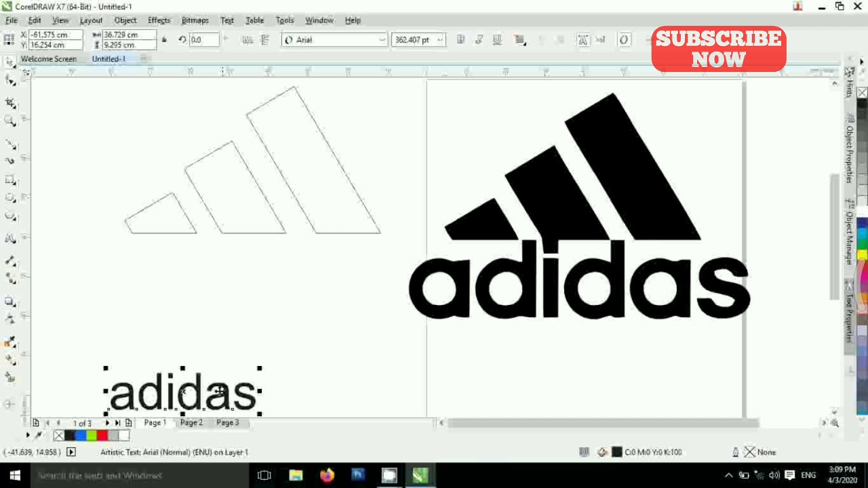This screenshot has height=488, width=868.
Task: Select the Zoom tool in toolbox
Action: pyautogui.click(x=10, y=121)
